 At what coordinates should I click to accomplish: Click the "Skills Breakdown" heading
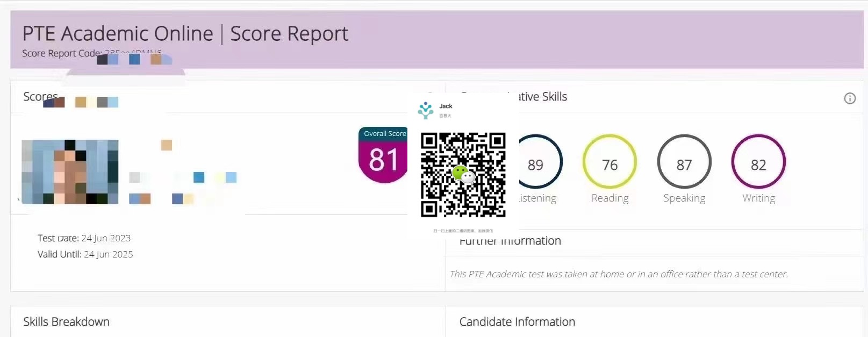pos(66,322)
